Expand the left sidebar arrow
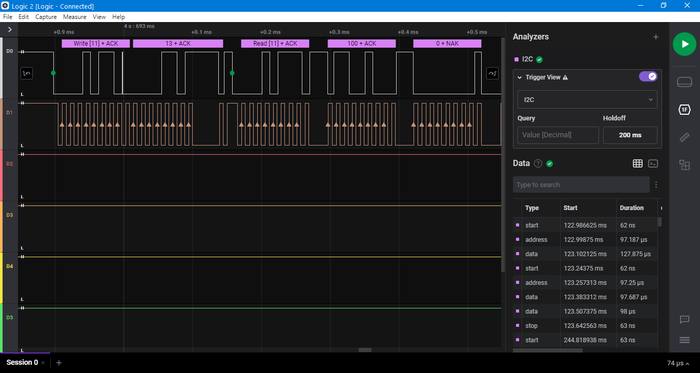 click(x=9, y=29)
